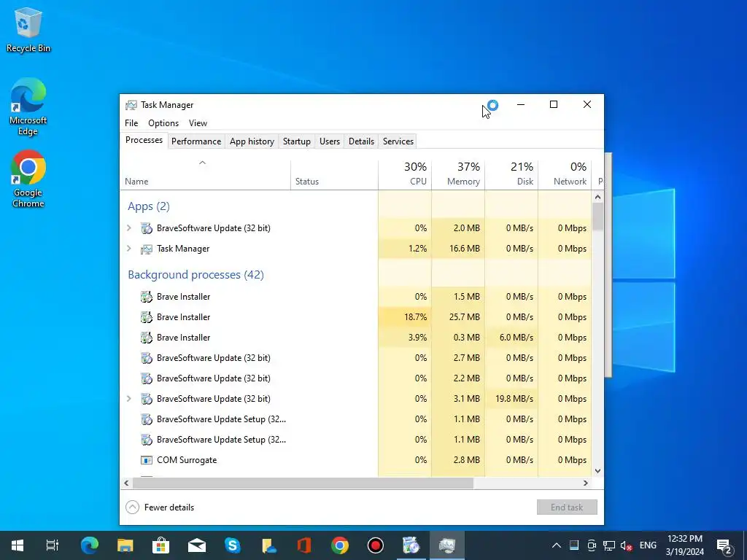Select Brave Installer with 6.0 MB/s disk
Viewport: 747px width, 560px height.
point(356,338)
